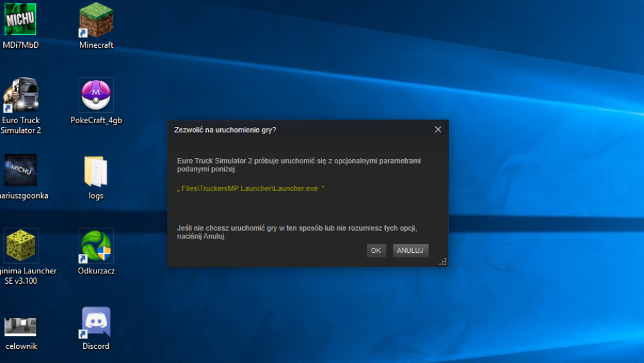This screenshot has width=644, height=363.
Task: Click the 'Zezwolić na uruchomienie gry?' title text
Action: 225,130
